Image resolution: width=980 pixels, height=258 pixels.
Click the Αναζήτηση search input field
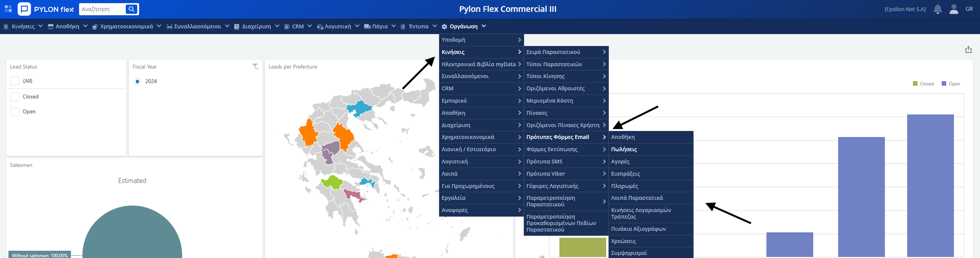(102, 9)
